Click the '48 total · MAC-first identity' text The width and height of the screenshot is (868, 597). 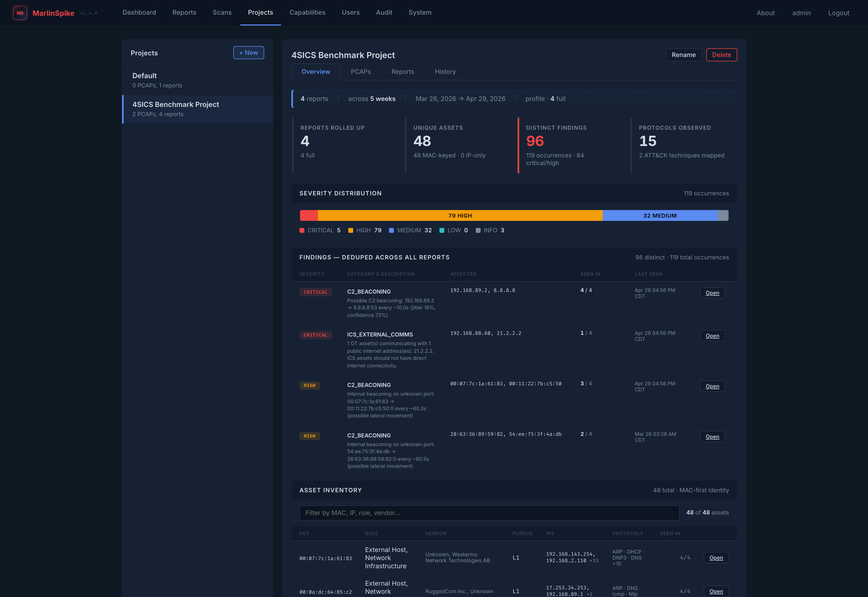[691, 490]
